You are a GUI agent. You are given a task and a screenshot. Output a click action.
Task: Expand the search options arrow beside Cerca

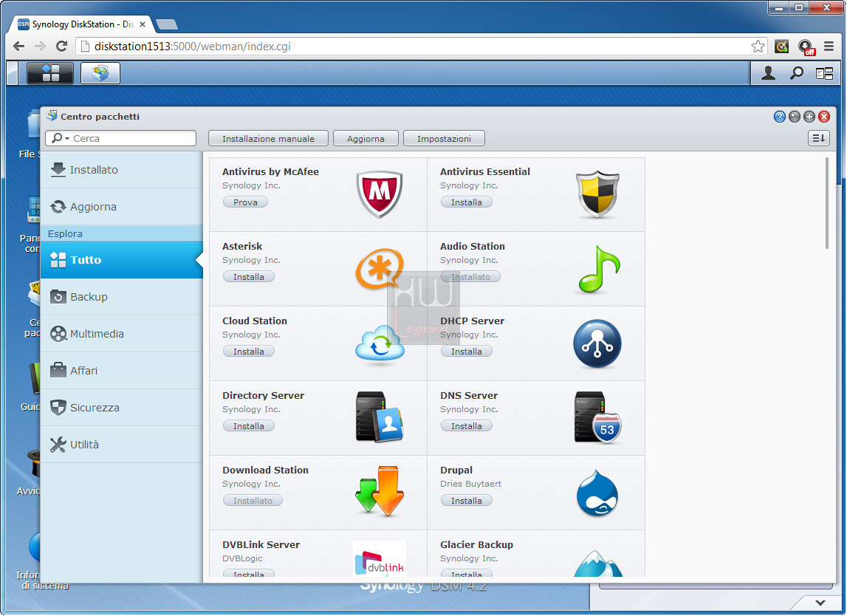pyautogui.click(x=67, y=139)
